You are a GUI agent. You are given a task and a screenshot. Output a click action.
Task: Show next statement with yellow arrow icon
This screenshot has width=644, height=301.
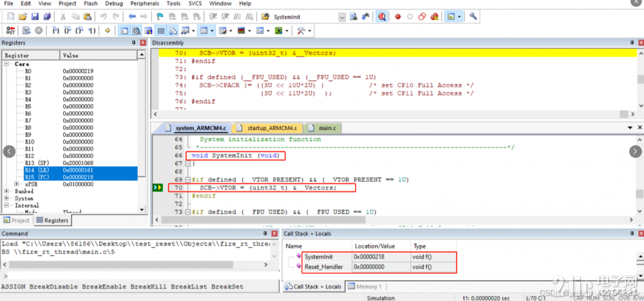point(107,30)
